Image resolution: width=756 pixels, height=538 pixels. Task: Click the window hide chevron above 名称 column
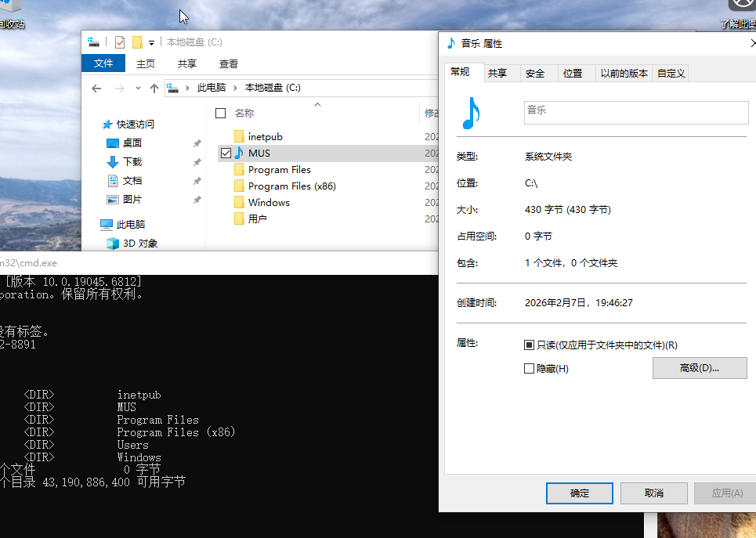click(317, 103)
